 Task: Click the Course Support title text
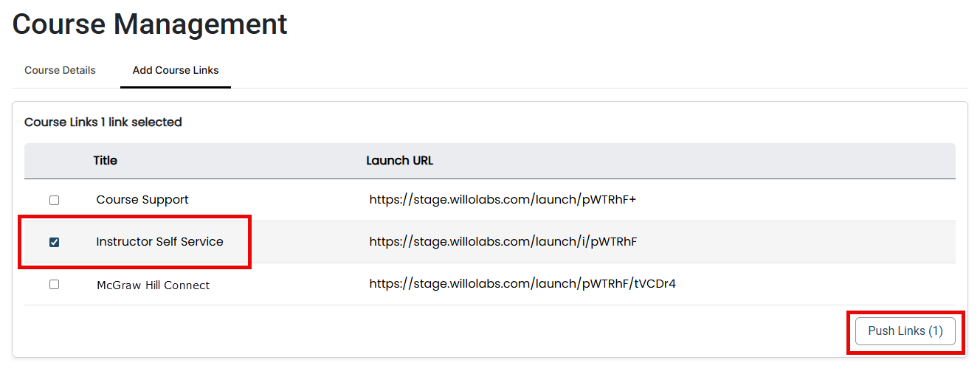click(x=142, y=200)
